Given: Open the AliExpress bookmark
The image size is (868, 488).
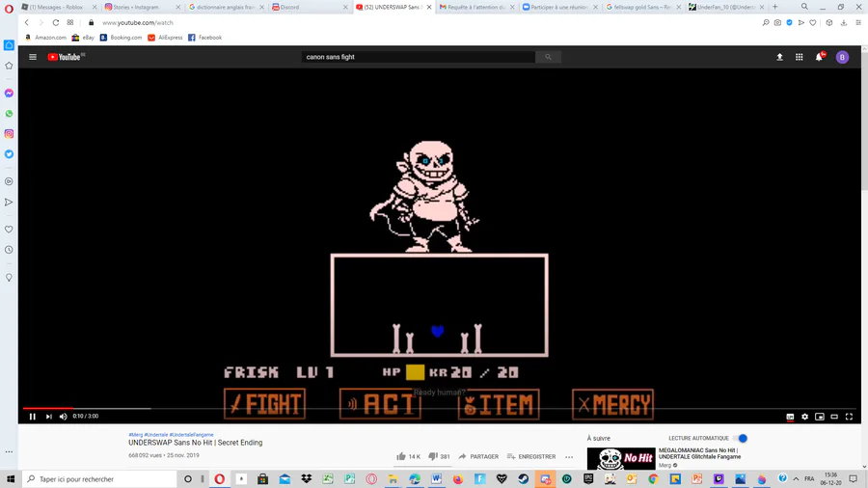Looking at the screenshot, I should point(165,38).
